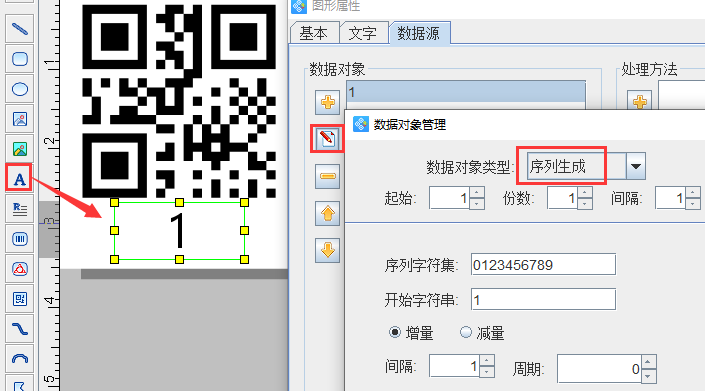The width and height of the screenshot is (705, 391).
Task: Add a data object with the plus icon
Action: (x=327, y=102)
